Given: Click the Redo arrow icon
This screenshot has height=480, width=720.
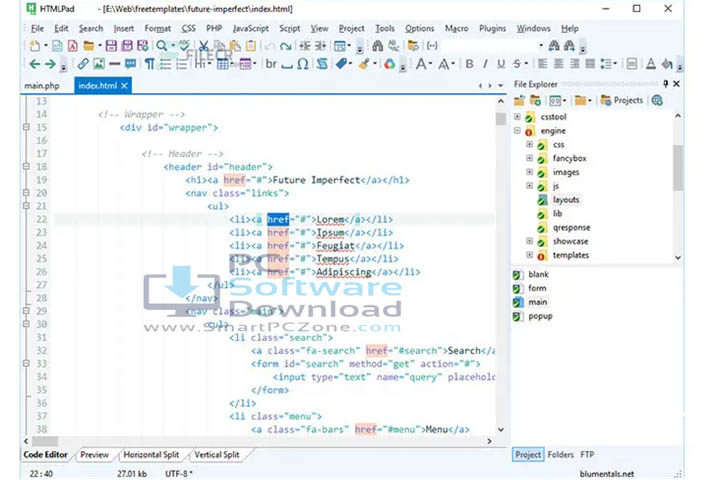Looking at the screenshot, I should [286, 46].
